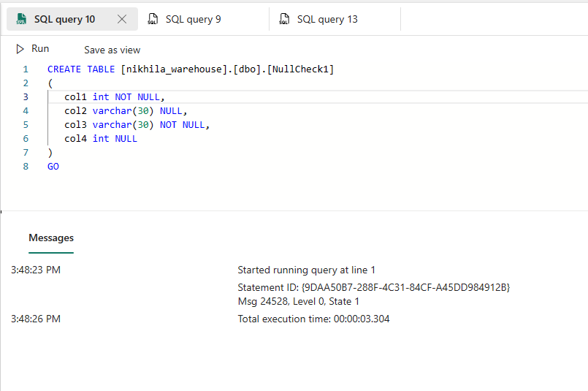
Task: Click col2 on line 4
Action: (75, 111)
